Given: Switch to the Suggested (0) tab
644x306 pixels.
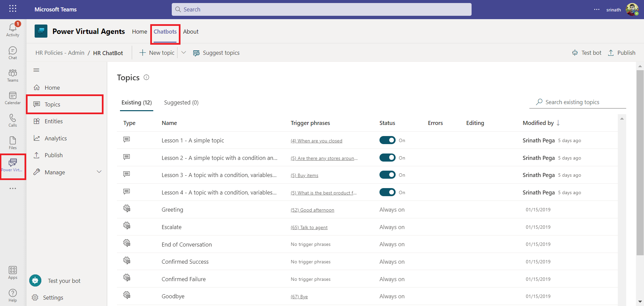Looking at the screenshot, I should click(181, 102).
